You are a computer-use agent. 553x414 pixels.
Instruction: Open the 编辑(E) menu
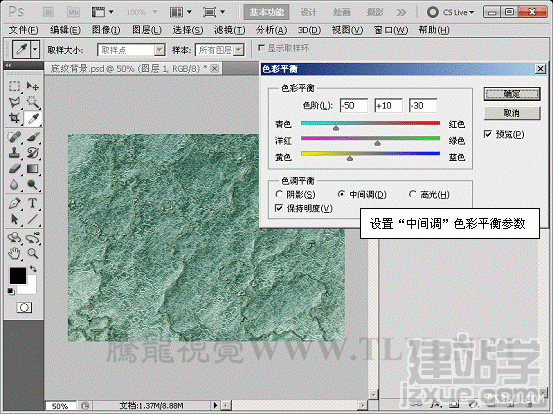coord(65,30)
